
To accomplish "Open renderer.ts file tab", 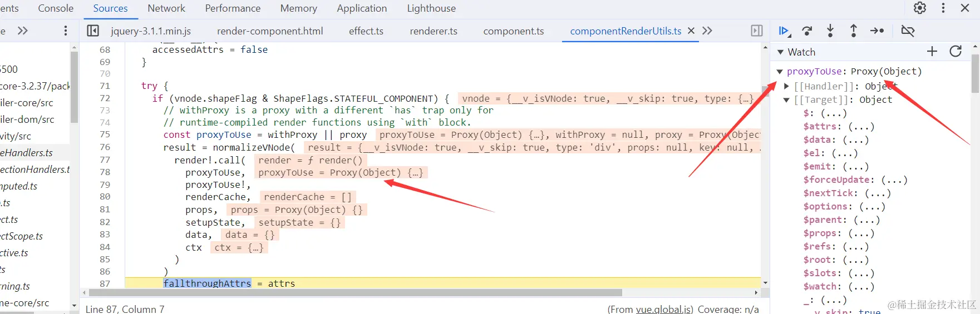I will [x=434, y=31].
